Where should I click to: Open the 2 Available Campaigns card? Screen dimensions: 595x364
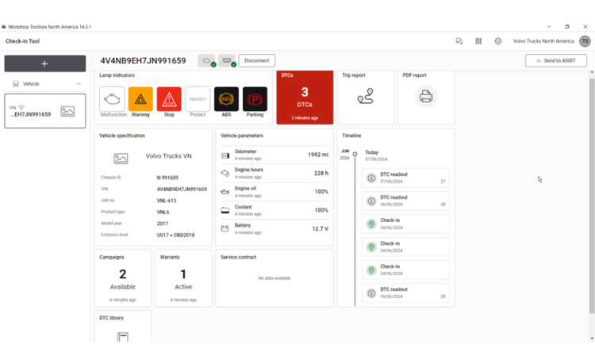point(122,278)
